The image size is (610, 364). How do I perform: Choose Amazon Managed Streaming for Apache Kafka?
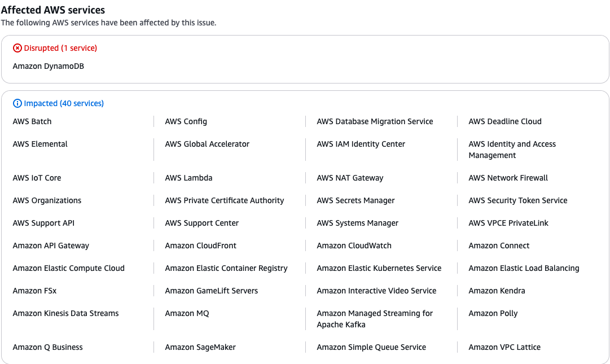coord(375,319)
